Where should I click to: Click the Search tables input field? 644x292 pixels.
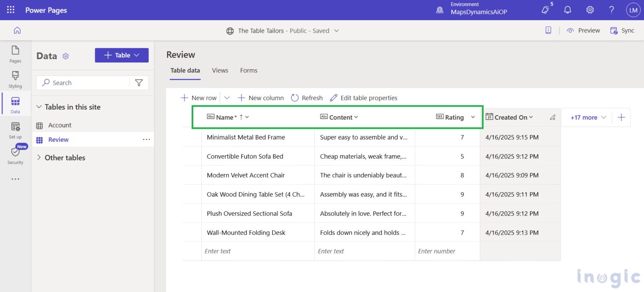point(84,82)
